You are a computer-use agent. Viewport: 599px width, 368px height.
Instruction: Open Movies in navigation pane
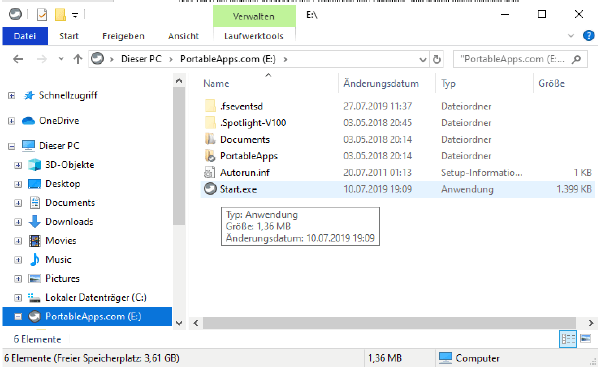pyautogui.click(x=61, y=241)
